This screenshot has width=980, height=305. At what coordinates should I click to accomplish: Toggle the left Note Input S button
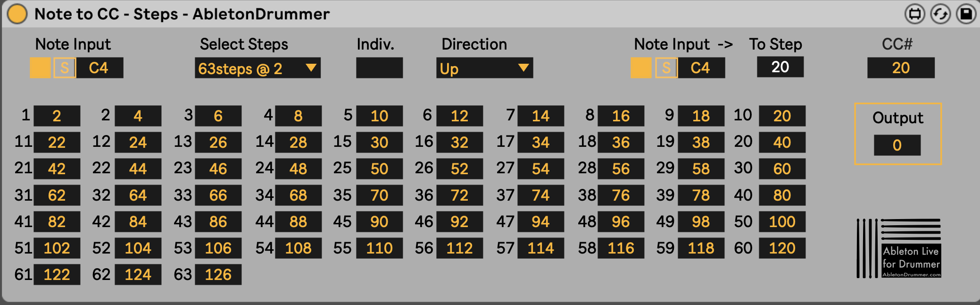pyautogui.click(x=65, y=68)
